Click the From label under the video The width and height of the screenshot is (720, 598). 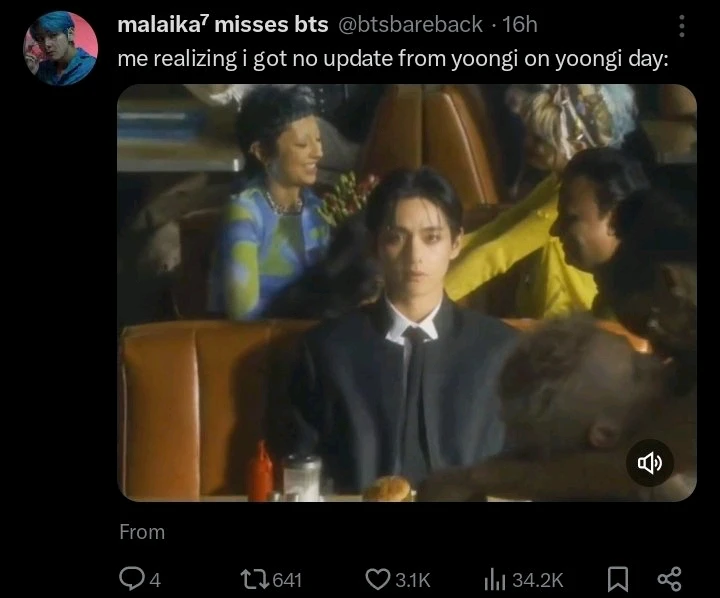click(142, 532)
